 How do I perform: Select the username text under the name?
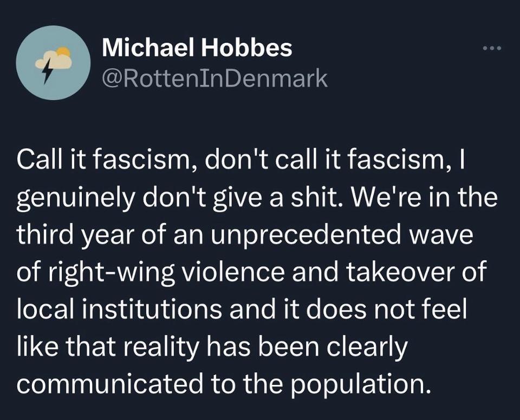[x=214, y=79]
